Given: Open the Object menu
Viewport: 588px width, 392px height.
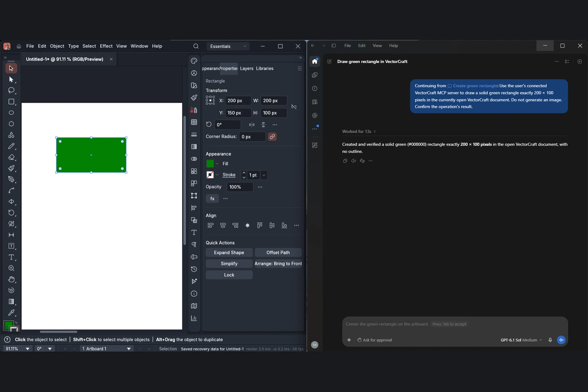Looking at the screenshot, I should coord(57,46).
